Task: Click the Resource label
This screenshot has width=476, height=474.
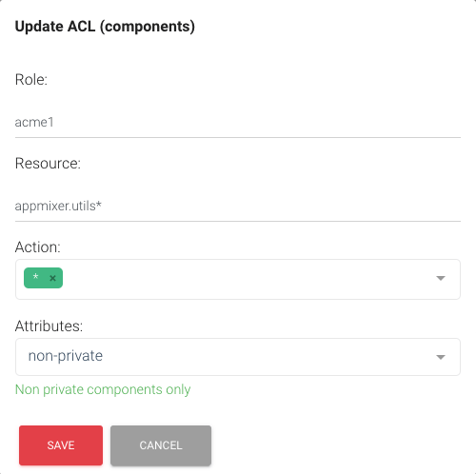Action: coord(48,164)
